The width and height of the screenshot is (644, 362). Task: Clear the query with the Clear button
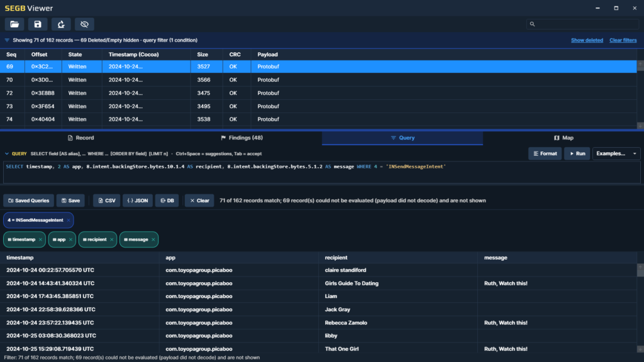(199, 200)
